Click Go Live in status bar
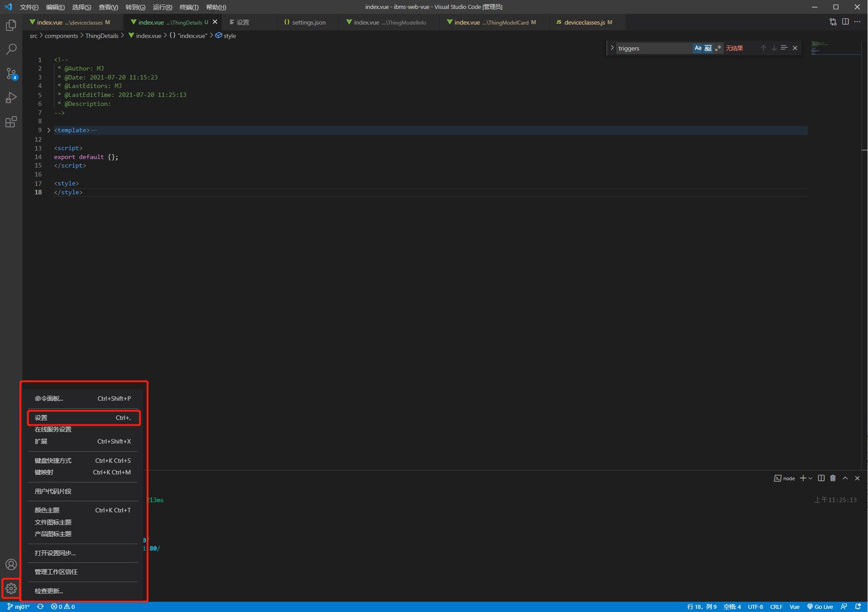The width and height of the screenshot is (868, 612). click(820, 607)
